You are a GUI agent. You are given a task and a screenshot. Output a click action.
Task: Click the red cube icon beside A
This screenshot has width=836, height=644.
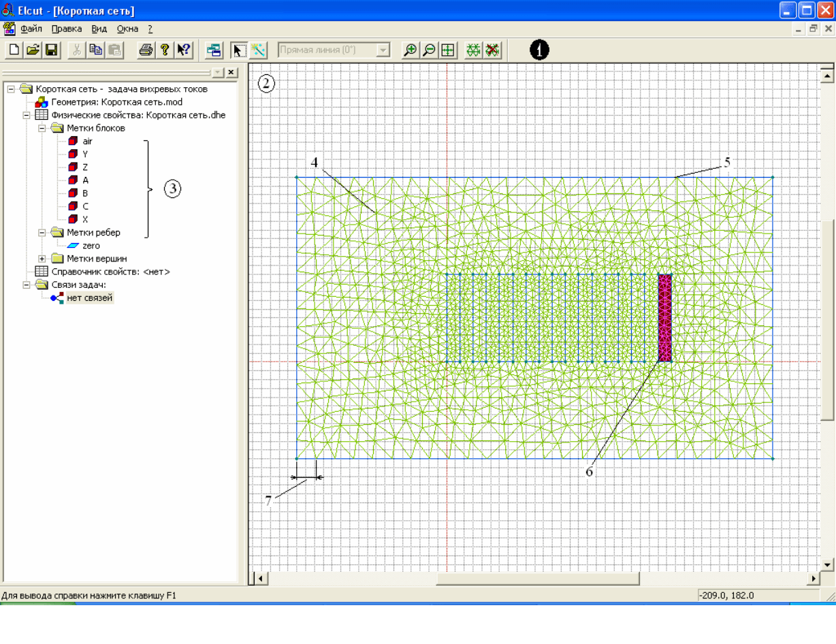pyautogui.click(x=73, y=180)
